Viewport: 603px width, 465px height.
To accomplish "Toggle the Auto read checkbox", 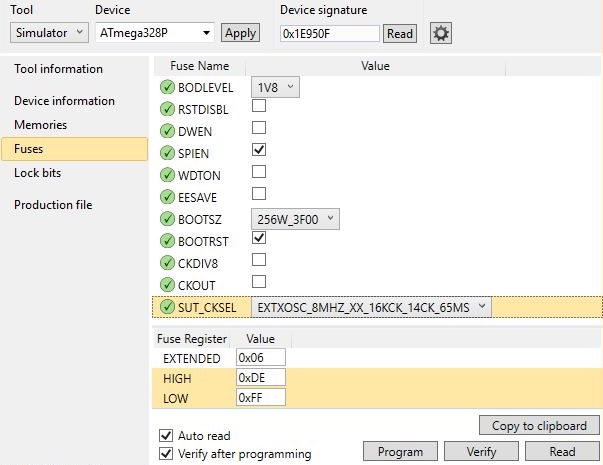I will [x=166, y=436].
